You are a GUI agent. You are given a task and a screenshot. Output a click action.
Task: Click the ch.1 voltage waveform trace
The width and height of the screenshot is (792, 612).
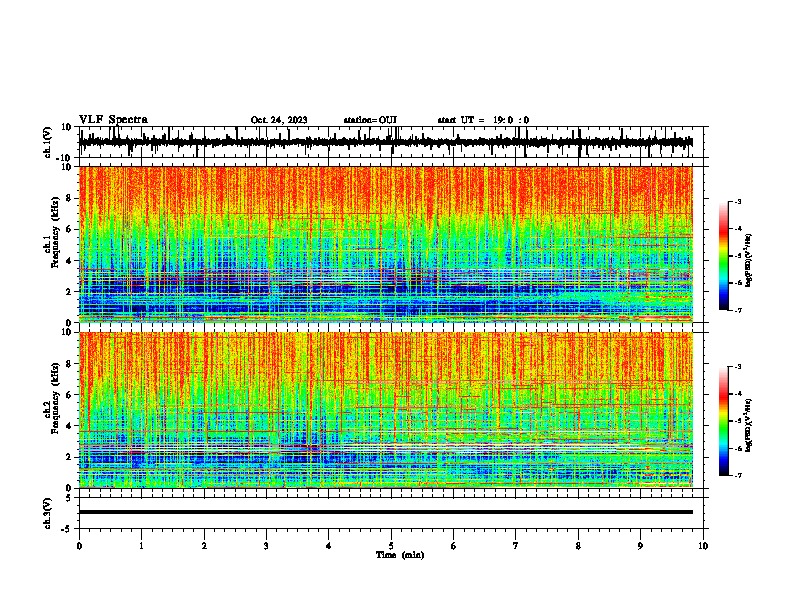[386, 142]
